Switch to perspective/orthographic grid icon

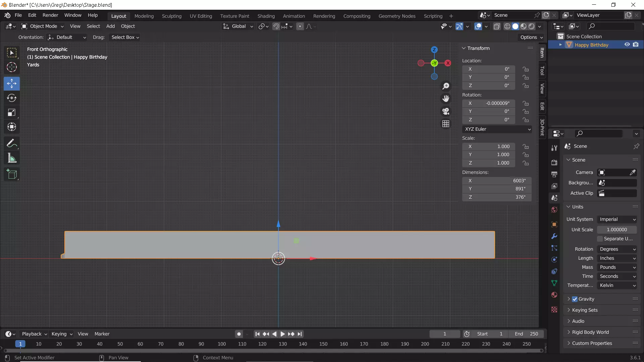(446, 124)
